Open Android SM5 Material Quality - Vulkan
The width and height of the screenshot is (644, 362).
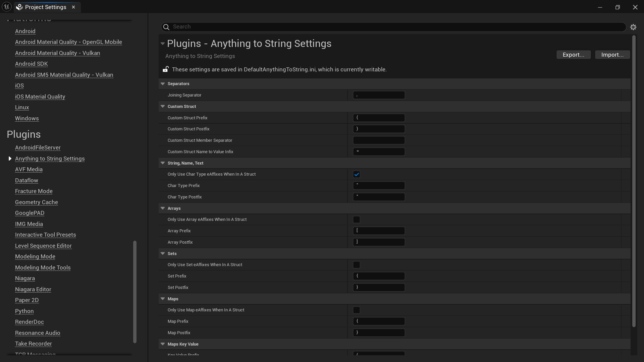(64, 75)
